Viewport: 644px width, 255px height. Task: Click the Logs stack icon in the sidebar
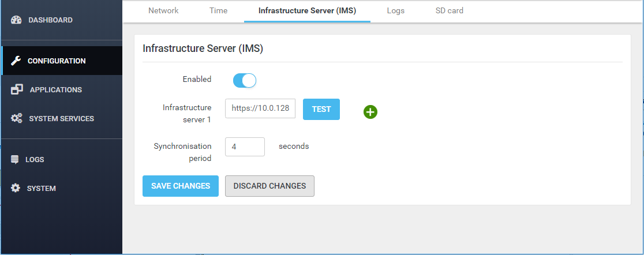tap(15, 160)
